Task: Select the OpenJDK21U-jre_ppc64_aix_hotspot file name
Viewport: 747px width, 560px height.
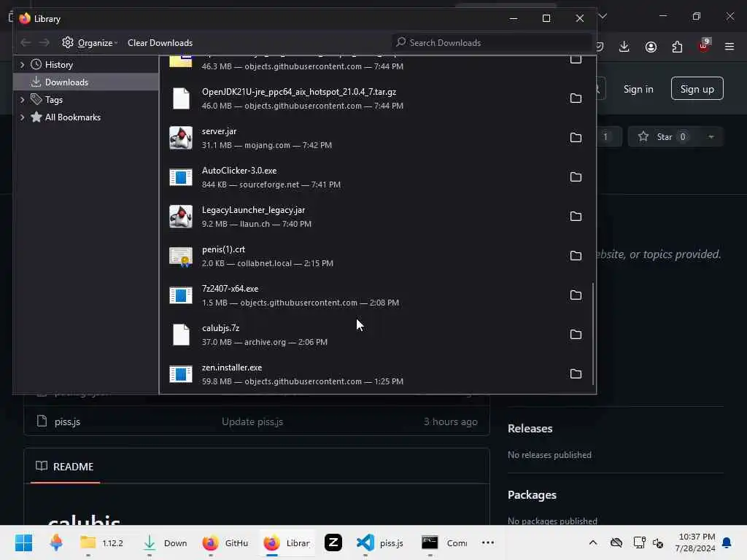Action: [298, 92]
